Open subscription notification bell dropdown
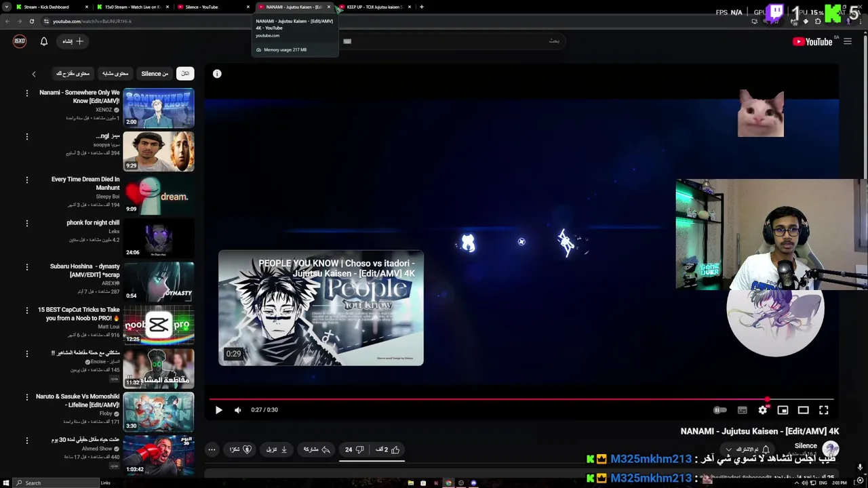 coord(748,449)
